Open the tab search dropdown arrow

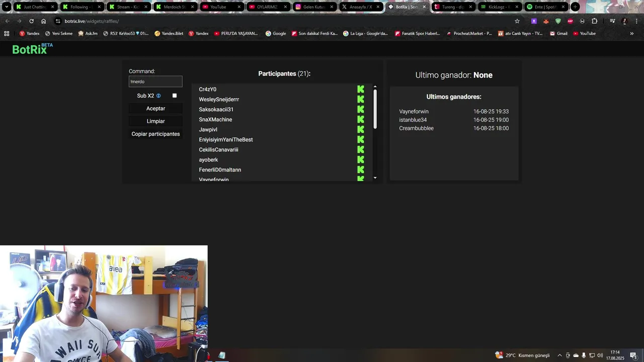pyautogui.click(x=7, y=7)
